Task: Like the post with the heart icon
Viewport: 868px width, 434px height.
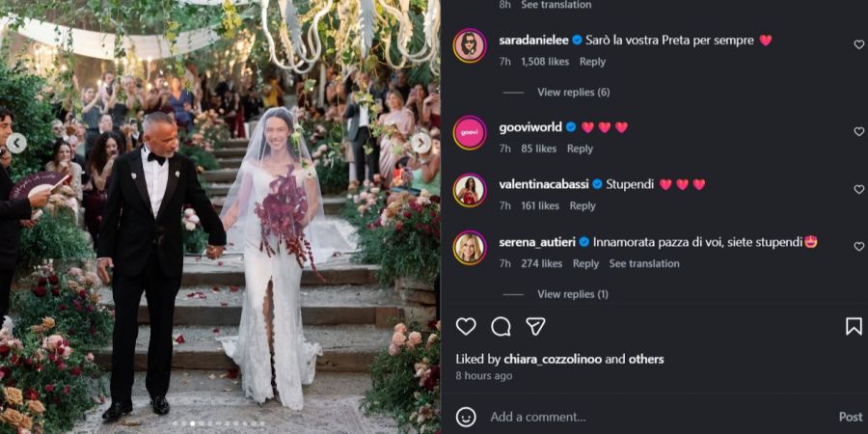Action: 466,327
